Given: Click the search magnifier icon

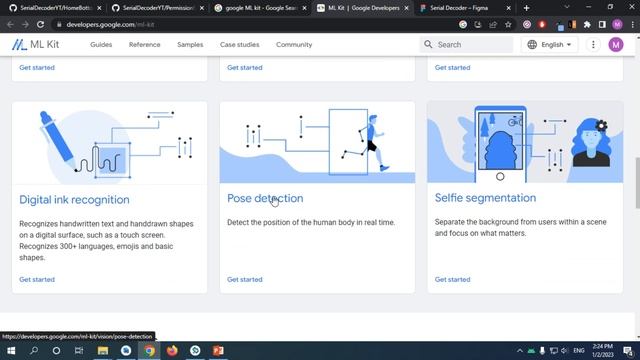Looking at the screenshot, I should (428, 44).
